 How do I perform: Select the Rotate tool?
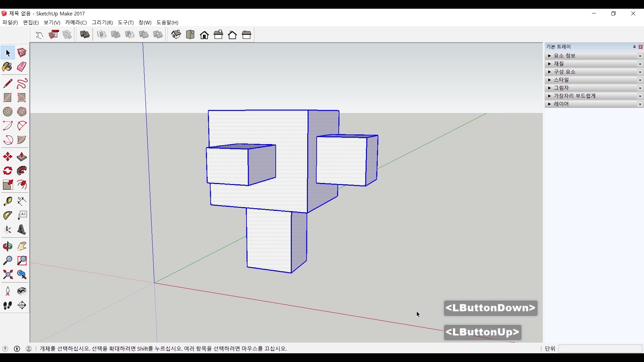[x=7, y=171]
